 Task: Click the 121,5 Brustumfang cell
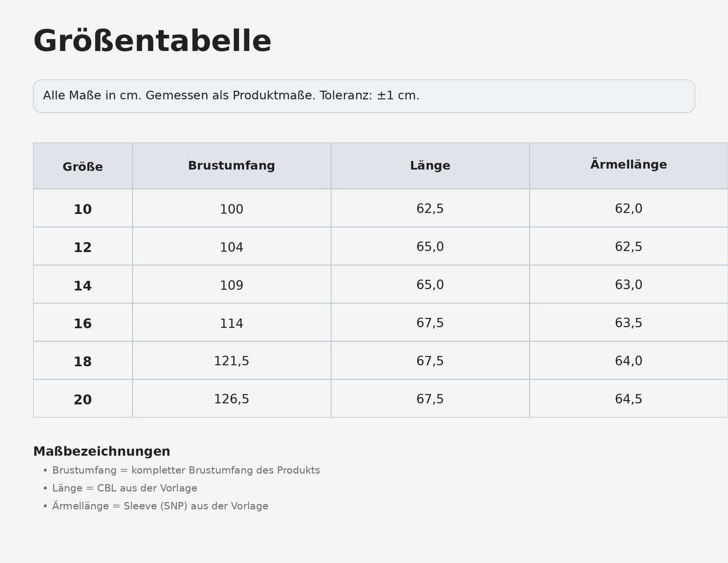tap(231, 361)
